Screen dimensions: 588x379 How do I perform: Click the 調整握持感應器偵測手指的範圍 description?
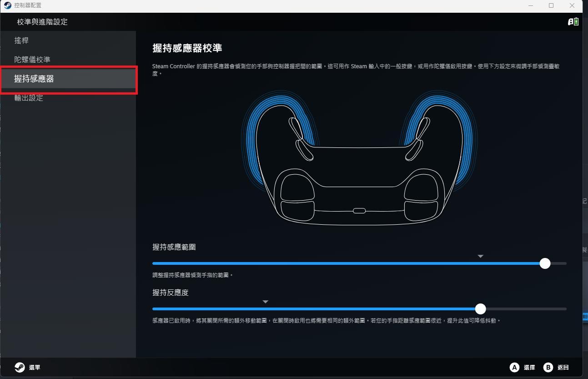(193, 275)
